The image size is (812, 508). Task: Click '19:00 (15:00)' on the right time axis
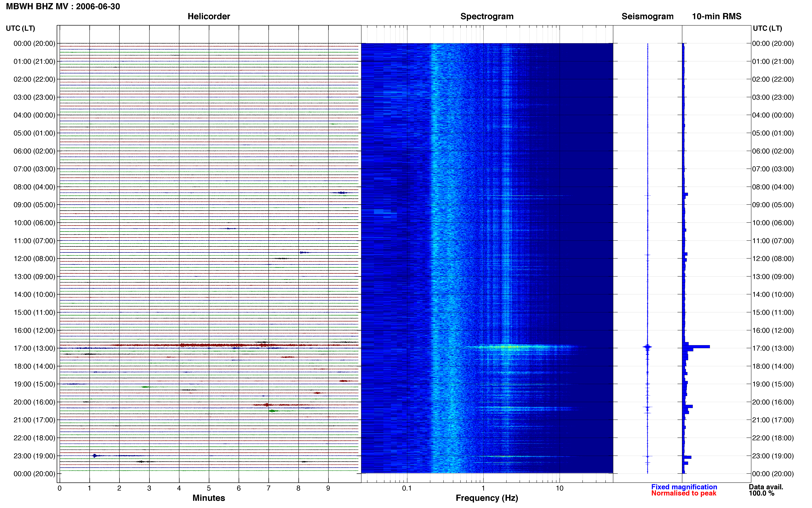pos(773,384)
